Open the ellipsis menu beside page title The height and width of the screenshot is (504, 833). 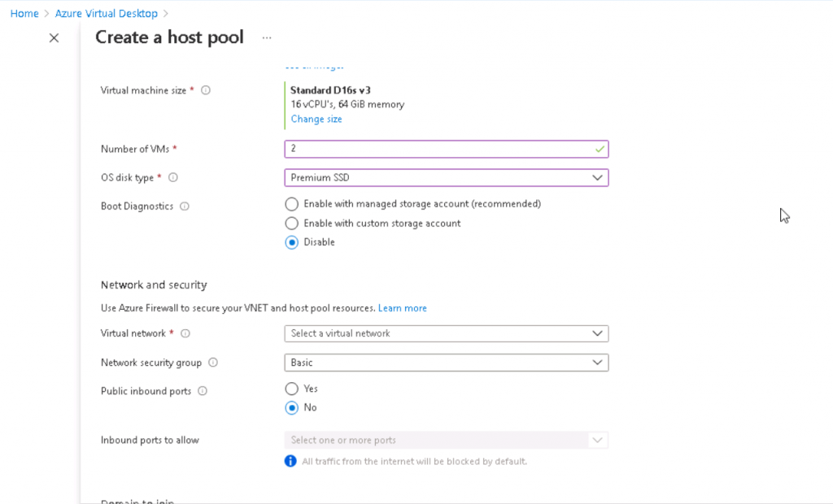click(266, 37)
